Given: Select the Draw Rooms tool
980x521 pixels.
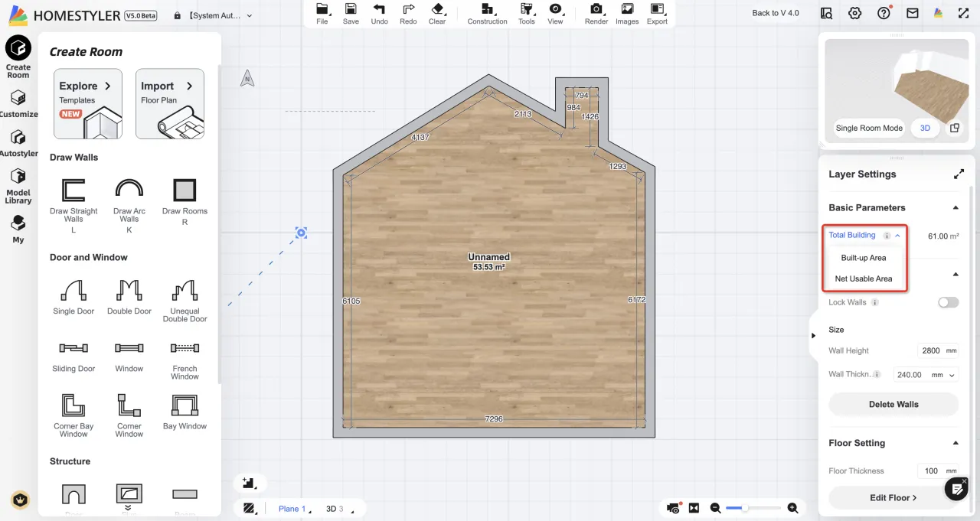Looking at the screenshot, I should 185,200.
